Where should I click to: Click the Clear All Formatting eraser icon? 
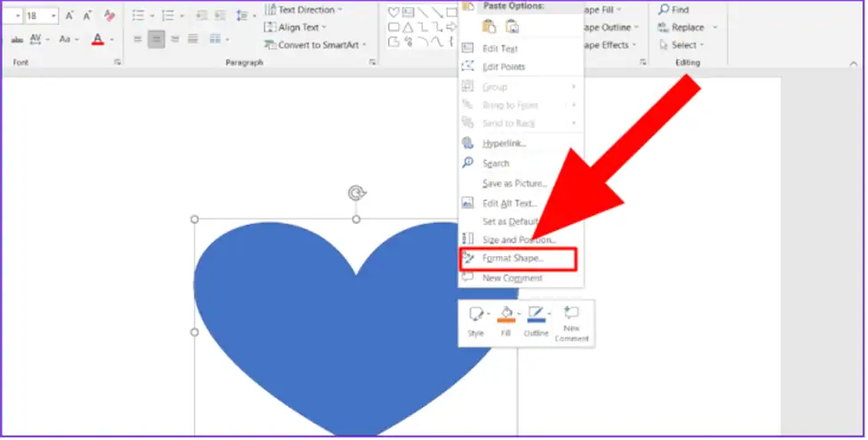click(x=109, y=15)
